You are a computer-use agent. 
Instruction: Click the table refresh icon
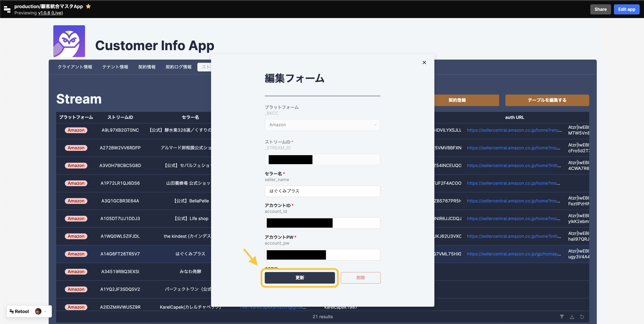coord(582,317)
